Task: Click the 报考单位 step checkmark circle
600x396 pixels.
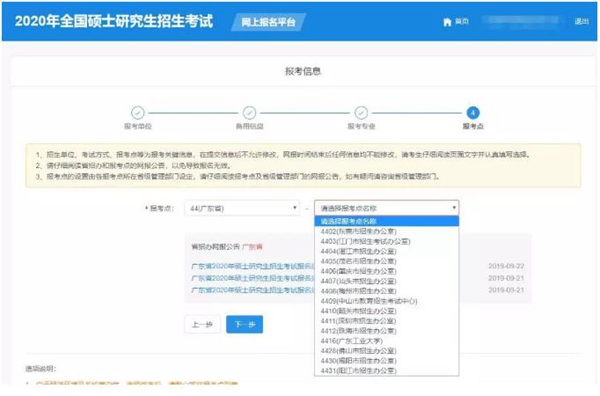Action: coord(138,113)
